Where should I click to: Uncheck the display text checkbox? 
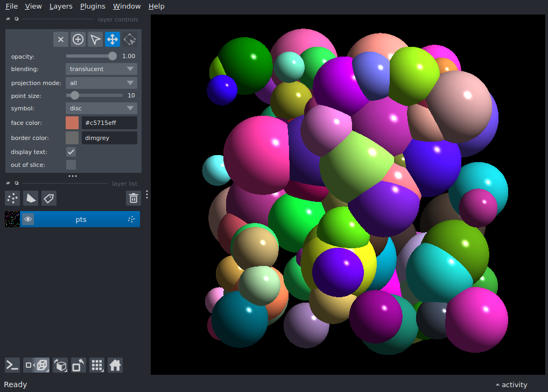[71, 152]
